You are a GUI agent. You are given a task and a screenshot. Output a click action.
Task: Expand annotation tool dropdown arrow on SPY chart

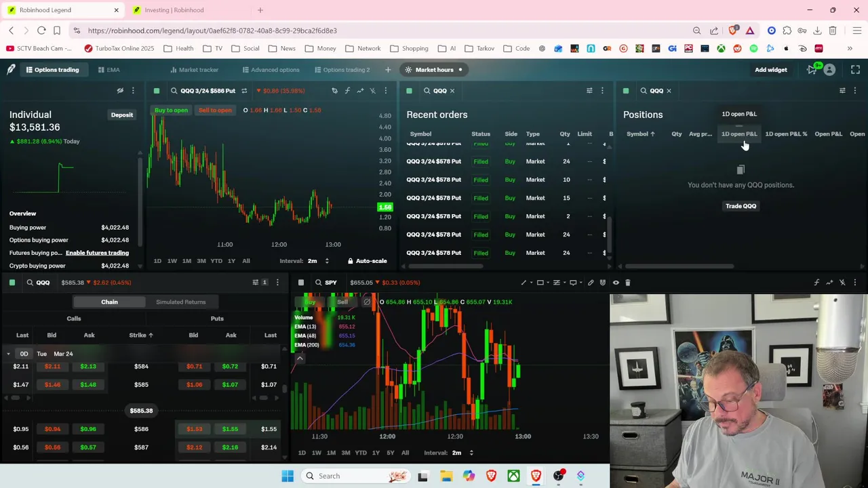[x=580, y=283]
